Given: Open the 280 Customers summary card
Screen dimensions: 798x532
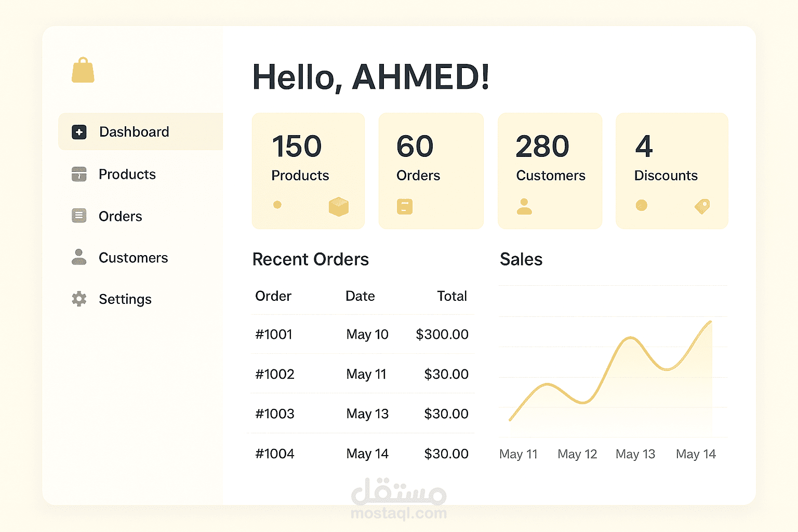Looking at the screenshot, I should click(550, 171).
